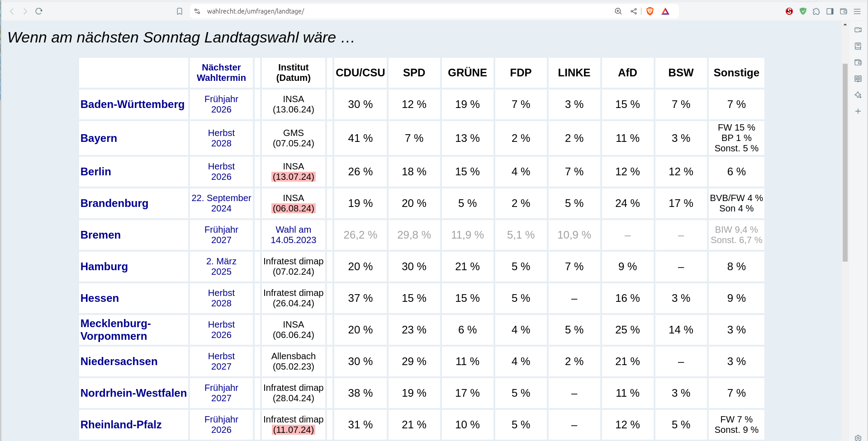
Task: Open Brandenburg polls link
Action: click(114, 203)
